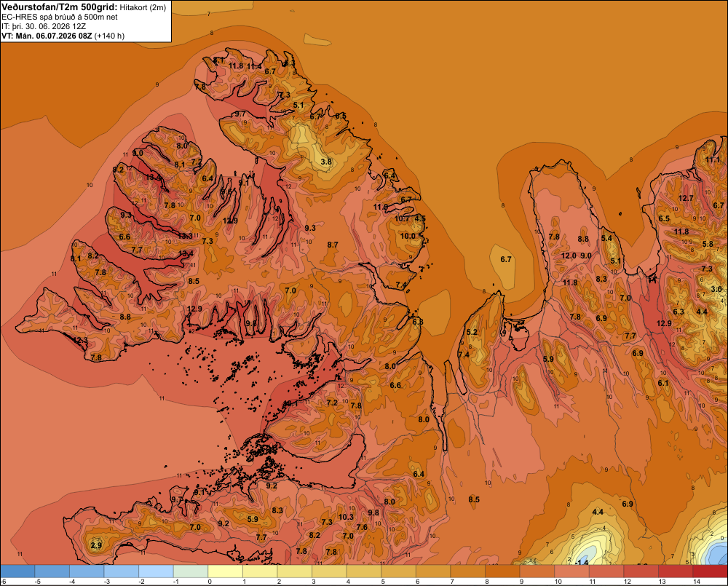Pick the blue legend swatch between -6 and -5

[17, 571]
